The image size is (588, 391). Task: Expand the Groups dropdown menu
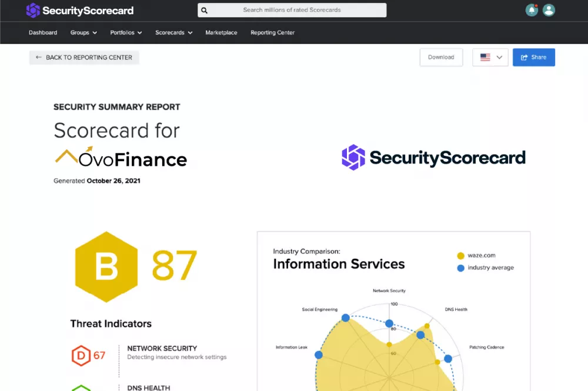[x=83, y=32]
